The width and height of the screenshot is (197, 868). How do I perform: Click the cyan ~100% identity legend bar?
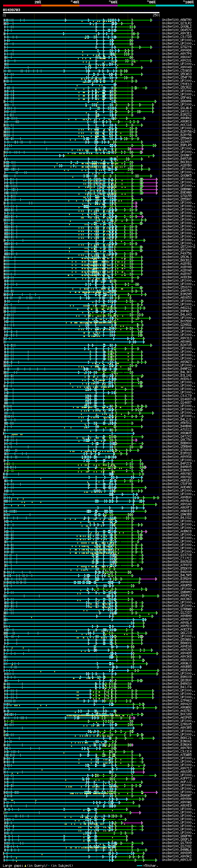(175, 6)
